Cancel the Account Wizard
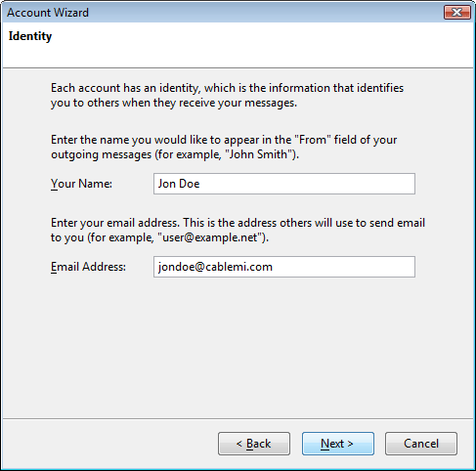This screenshot has width=476, height=471. (x=421, y=444)
